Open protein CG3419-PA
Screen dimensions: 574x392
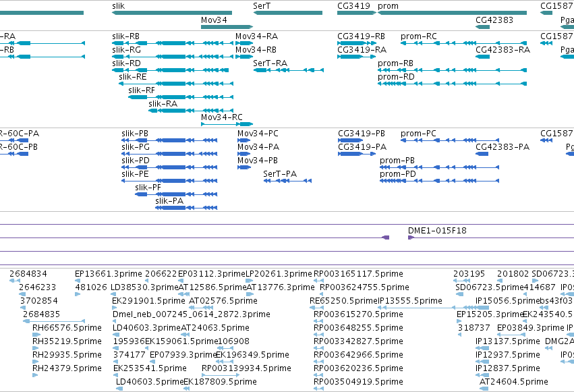[x=362, y=147]
